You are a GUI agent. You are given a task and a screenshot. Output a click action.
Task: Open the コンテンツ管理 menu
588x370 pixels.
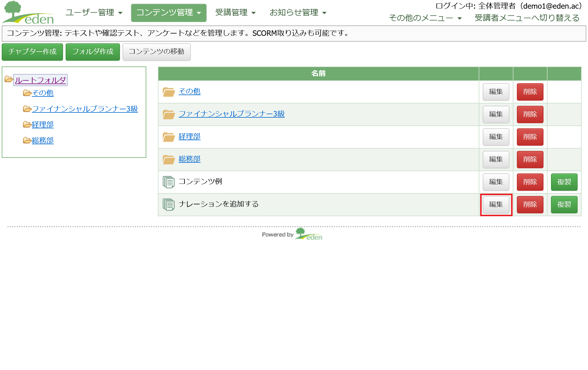click(x=169, y=13)
